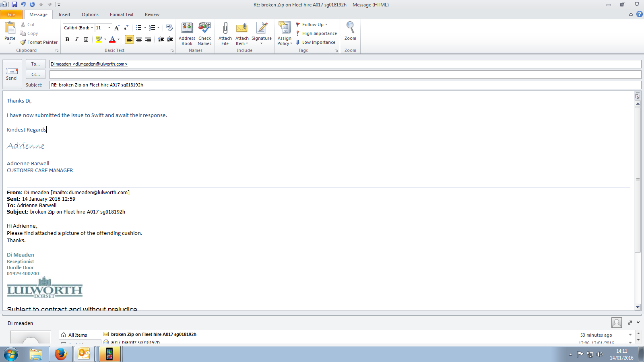Click the Paste clipboard icon

point(10,28)
